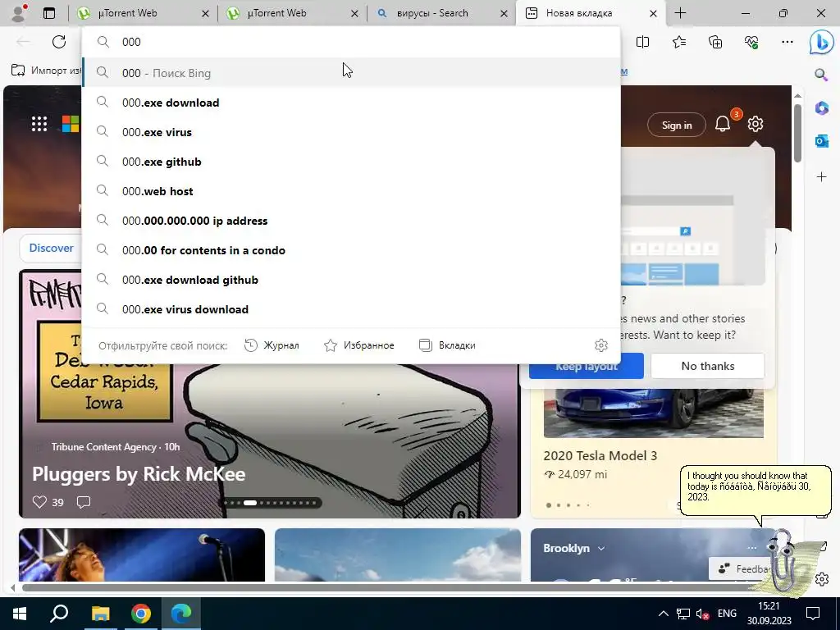
Task: Open the Feedback button
Action: [x=742, y=569]
